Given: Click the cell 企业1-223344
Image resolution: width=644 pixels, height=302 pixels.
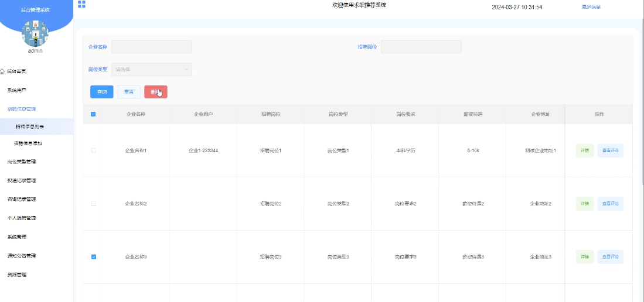Looking at the screenshot, I should click(203, 150).
